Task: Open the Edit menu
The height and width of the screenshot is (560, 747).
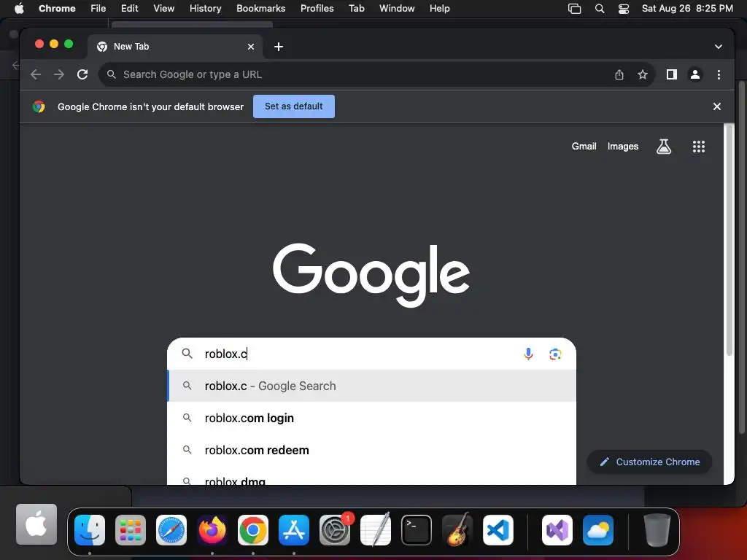Action: (x=129, y=8)
